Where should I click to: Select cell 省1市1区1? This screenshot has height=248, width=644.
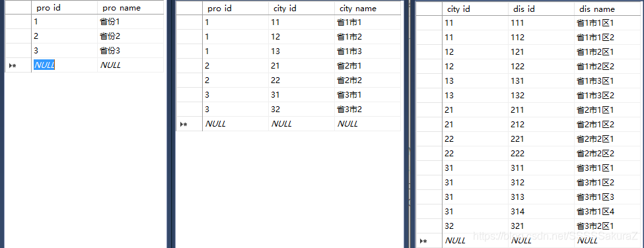[x=607, y=23]
